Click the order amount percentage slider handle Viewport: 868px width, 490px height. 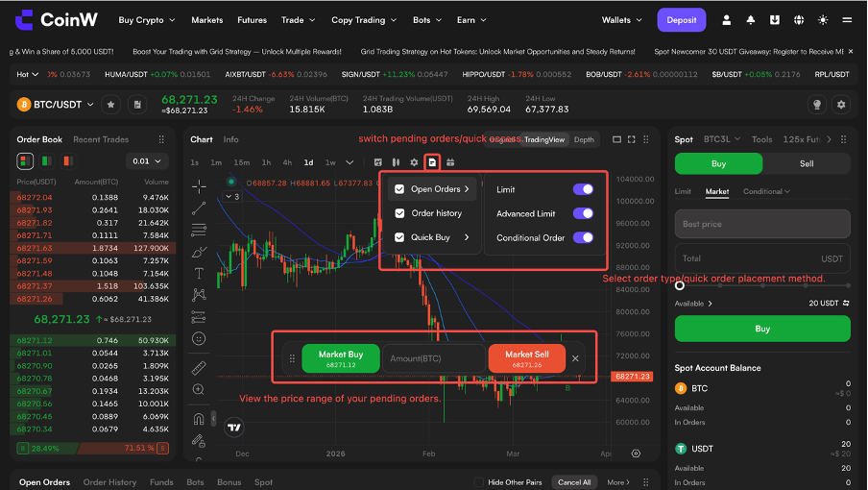tap(680, 285)
